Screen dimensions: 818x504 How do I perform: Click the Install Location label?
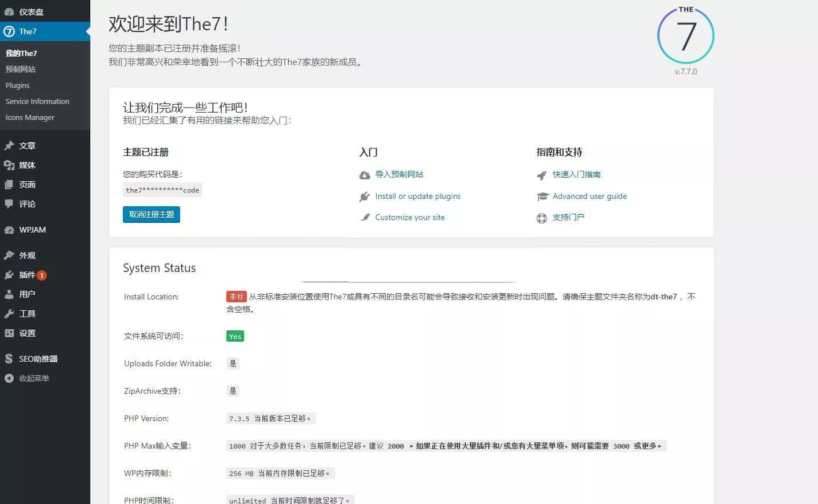point(151,297)
